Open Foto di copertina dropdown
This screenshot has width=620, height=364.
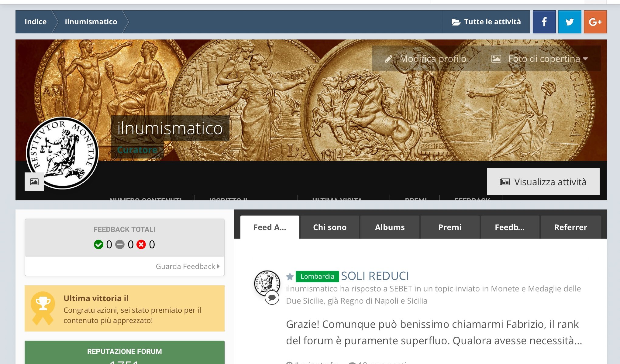[x=540, y=59]
